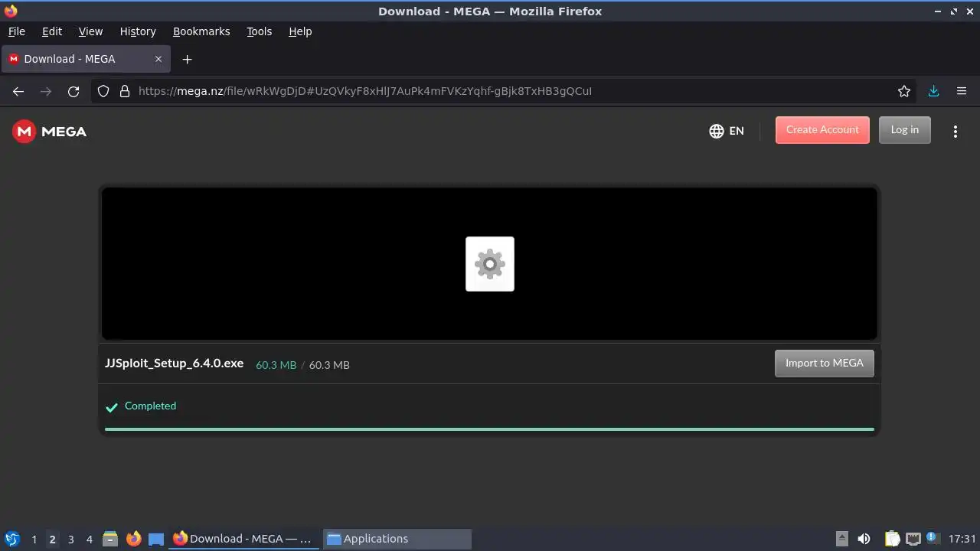
Task: Close the Download - MEGA tab
Action: point(158,59)
